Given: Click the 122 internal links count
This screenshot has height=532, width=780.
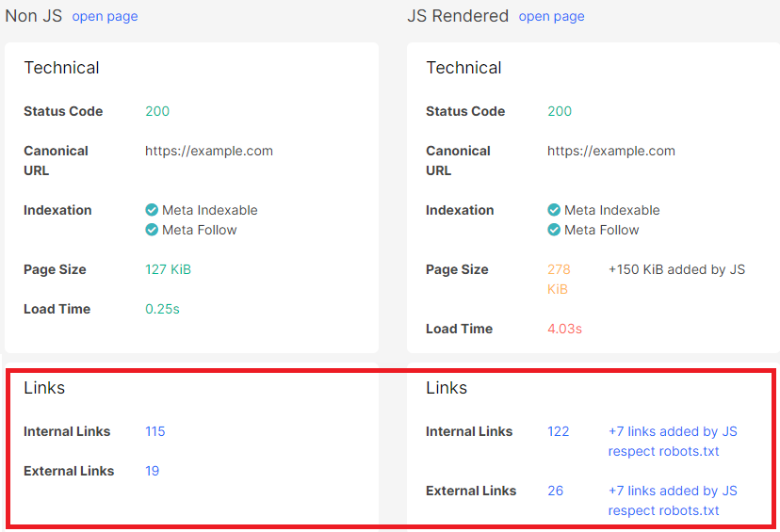Looking at the screenshot, I should point(558,431).
